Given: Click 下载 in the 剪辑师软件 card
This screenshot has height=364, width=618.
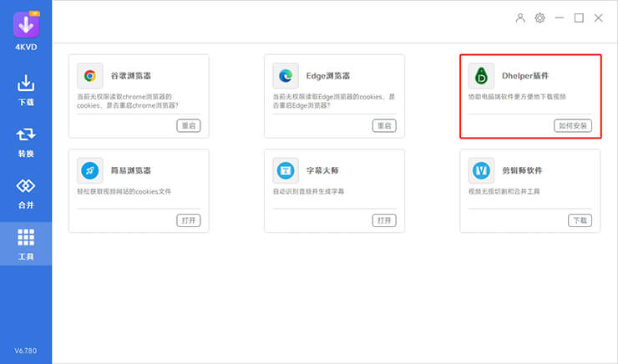Looking at the screenshot, I should click(x=580, y=220).
